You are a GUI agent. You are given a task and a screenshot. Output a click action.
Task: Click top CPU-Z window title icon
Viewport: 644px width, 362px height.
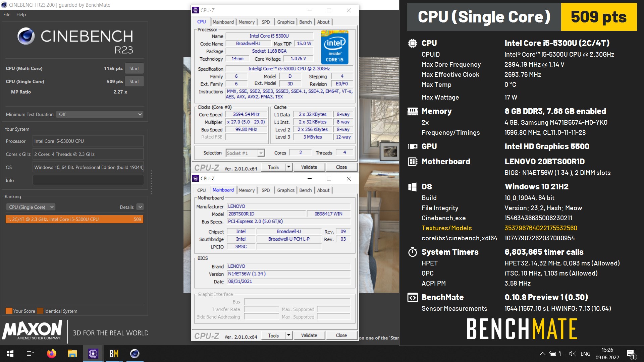point(196,10)
